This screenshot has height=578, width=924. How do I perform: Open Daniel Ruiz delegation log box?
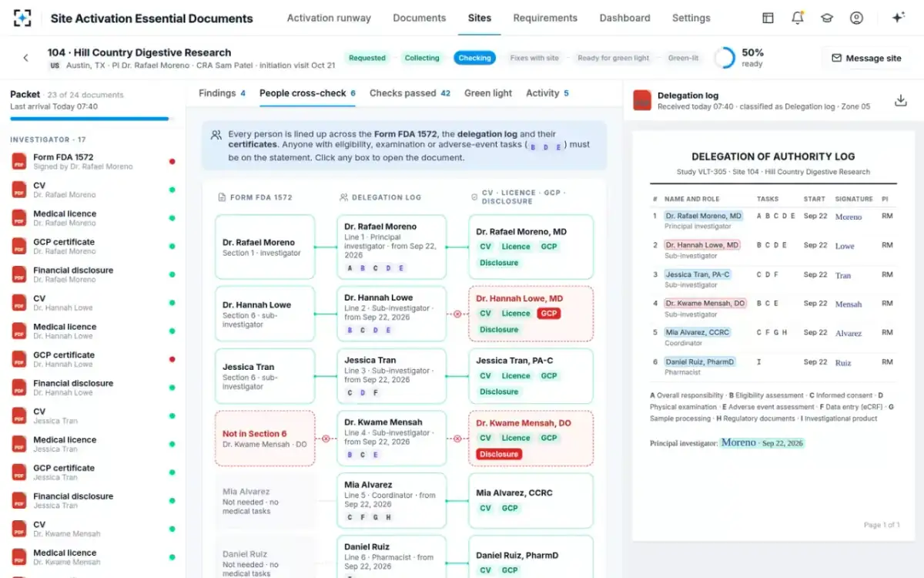tap(392, 556)
